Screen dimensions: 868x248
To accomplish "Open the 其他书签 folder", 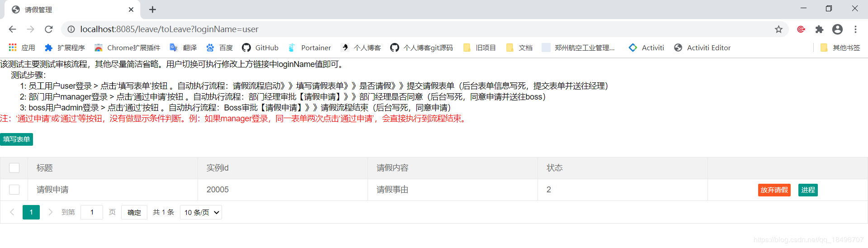I will (x=840, y=48).
